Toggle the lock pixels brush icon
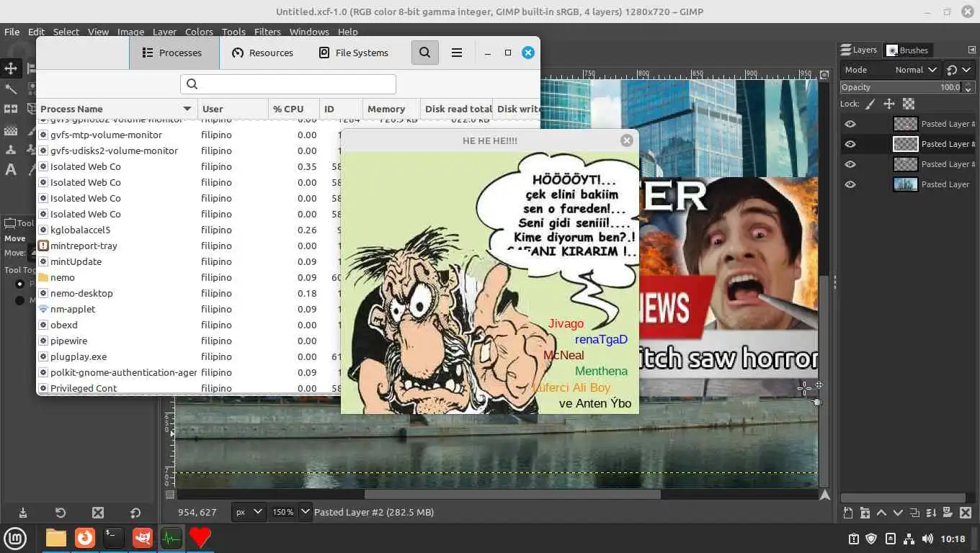The image size is (980, 553). click(x=870, y=104)
